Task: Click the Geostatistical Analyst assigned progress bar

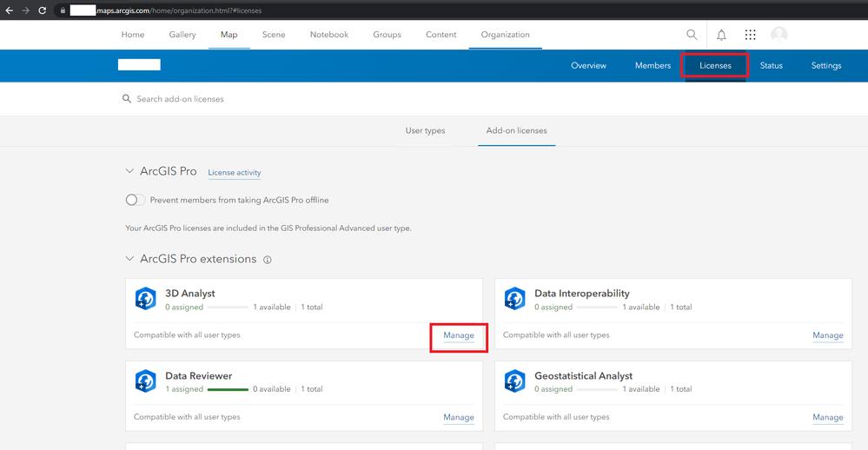Action: point(597,390)
